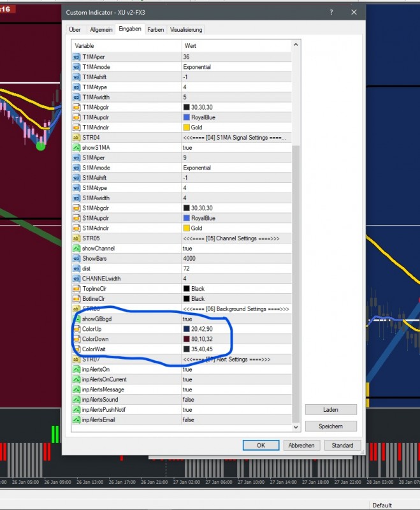Image resolution: width=420 pixels, height=510 pixels.
Task: Switch to the Über tab
Action: click(75, 29)
